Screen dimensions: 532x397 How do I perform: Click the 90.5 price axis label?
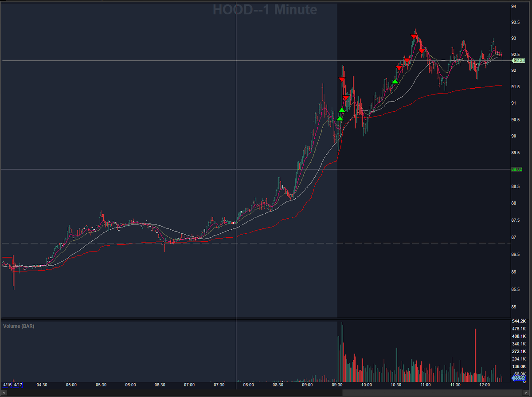point(516,120)
